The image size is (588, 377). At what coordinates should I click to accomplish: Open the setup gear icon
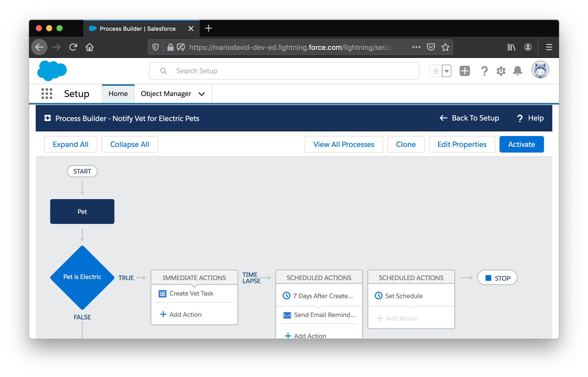click(x=501, y=71)
